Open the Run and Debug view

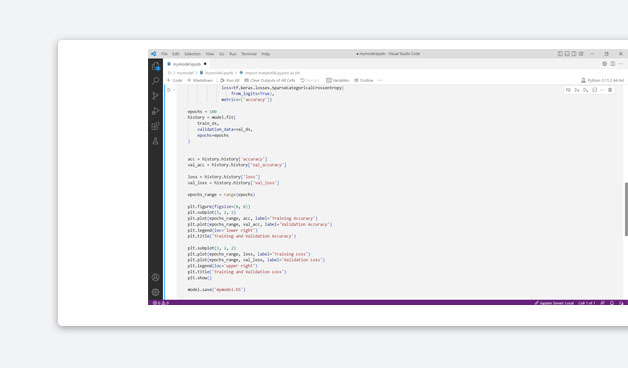[x=155, y=111]
